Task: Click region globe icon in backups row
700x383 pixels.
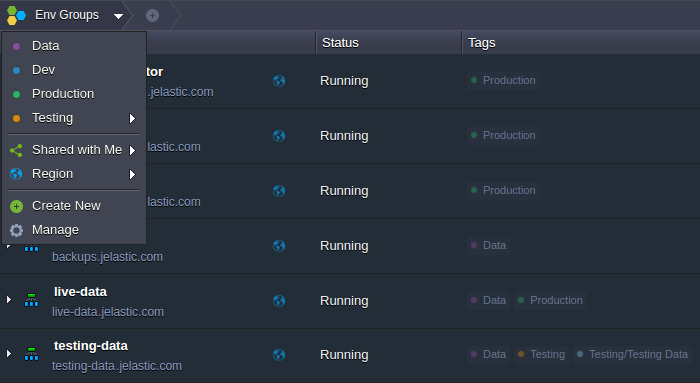Action: pos(279,246)
